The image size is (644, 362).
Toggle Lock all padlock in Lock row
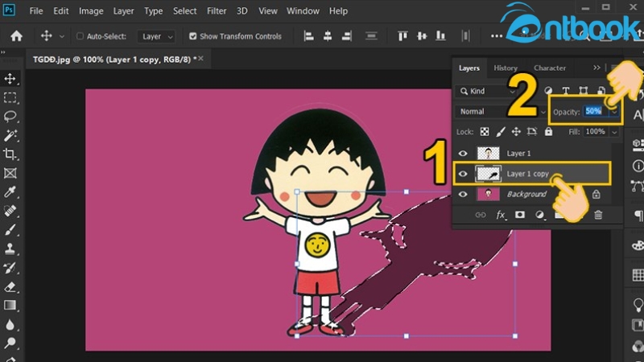[548, 132]
